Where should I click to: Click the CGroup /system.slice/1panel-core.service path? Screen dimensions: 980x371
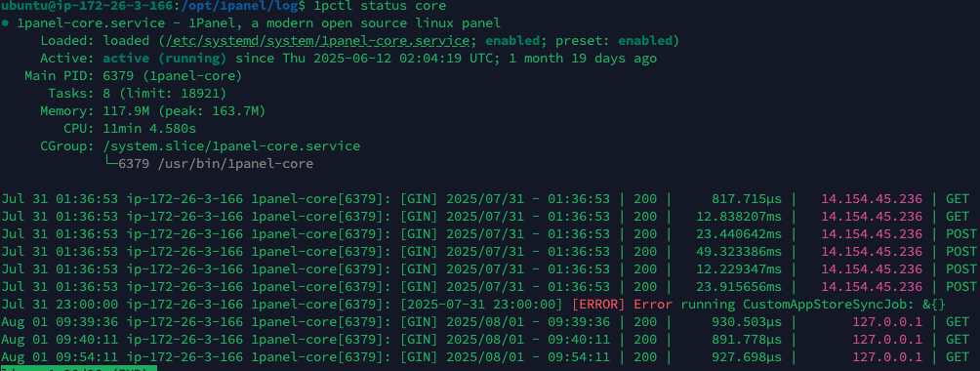(x=232, y=145)
